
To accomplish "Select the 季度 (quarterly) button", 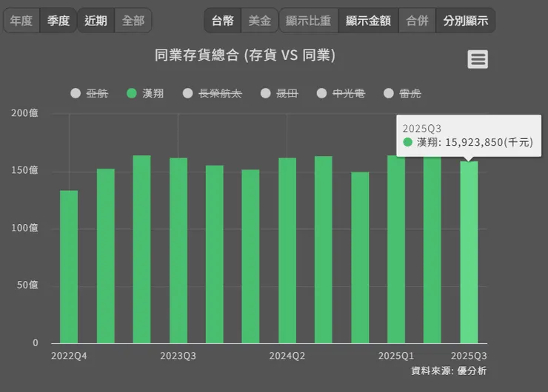I will click(x=58, y=21).
